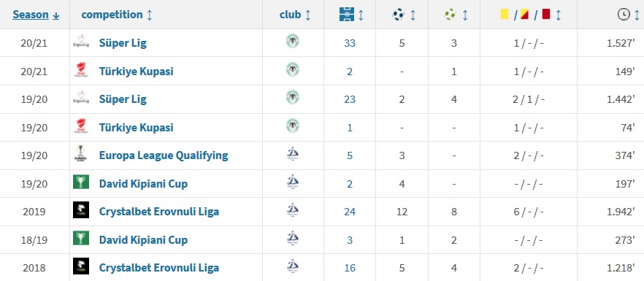Click the Europa League Qualifying logo icon

click(81, 154)
